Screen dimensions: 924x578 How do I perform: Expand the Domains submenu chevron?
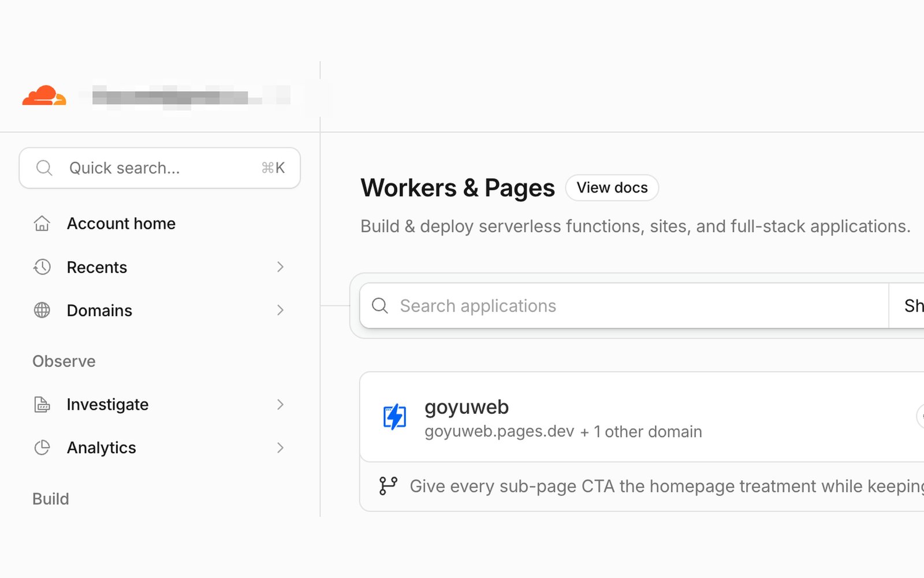point(280,310)
